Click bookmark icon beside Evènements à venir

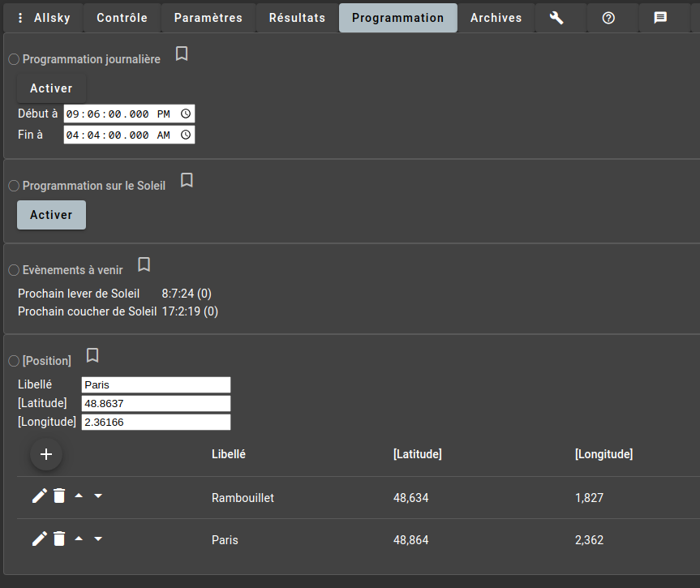144,264
